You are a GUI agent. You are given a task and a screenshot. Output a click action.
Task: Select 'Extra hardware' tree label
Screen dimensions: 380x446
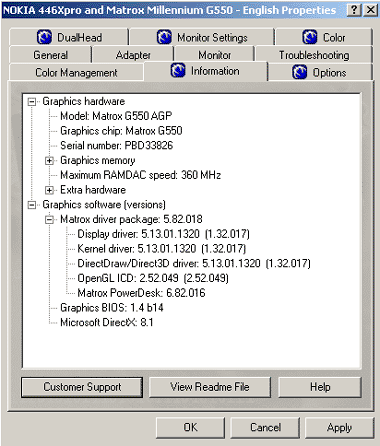pyautogui.click(x=93, y=190)
